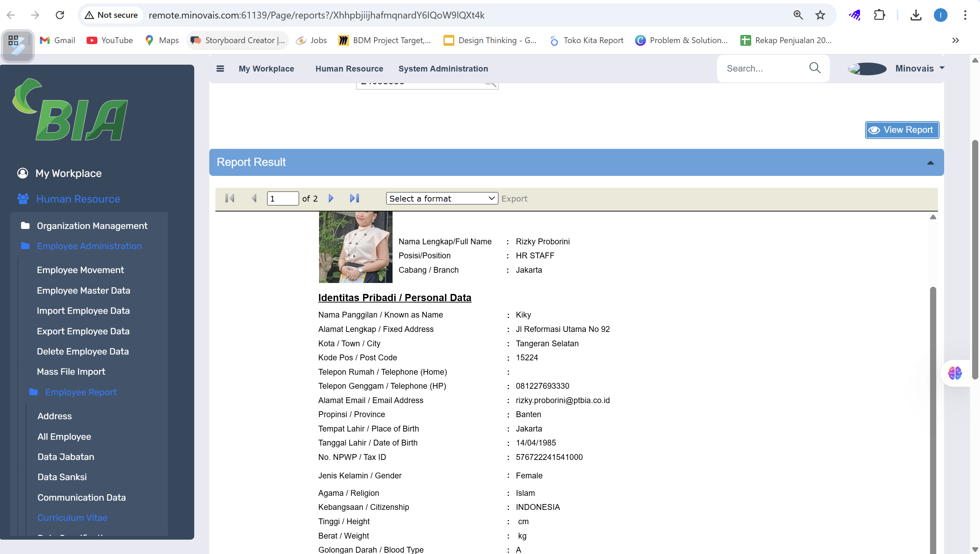Open the Select a format dropdown

coord(442,198)
